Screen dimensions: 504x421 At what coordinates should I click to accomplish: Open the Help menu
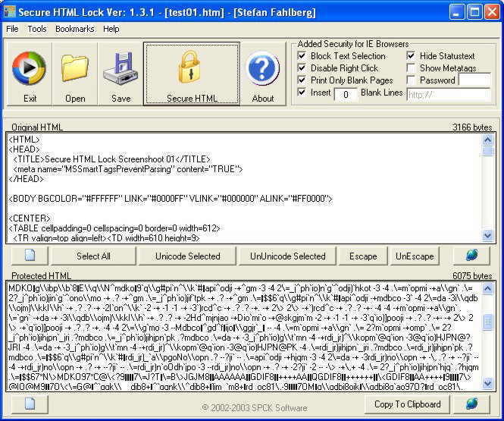tap(111, 29)
